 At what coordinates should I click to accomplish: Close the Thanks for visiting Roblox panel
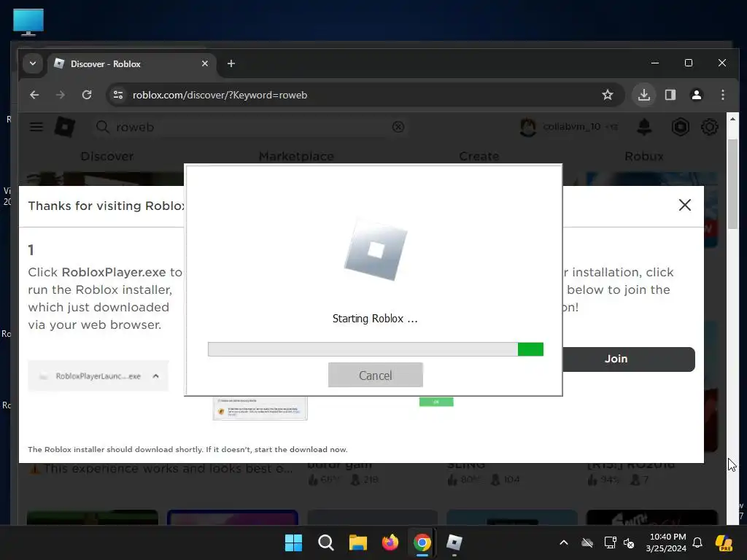[x=684, y=205]
